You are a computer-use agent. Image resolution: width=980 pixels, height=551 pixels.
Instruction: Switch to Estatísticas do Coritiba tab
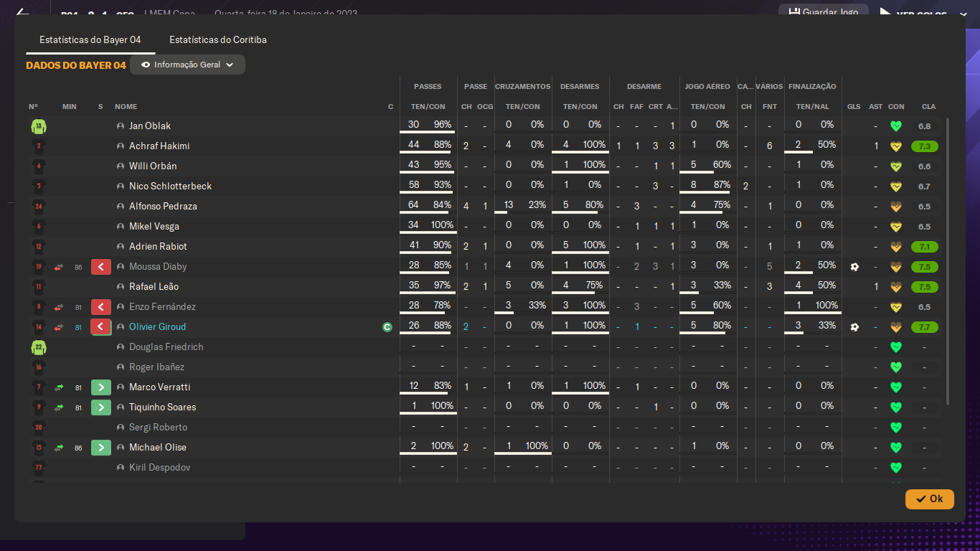tap(218, 39)
